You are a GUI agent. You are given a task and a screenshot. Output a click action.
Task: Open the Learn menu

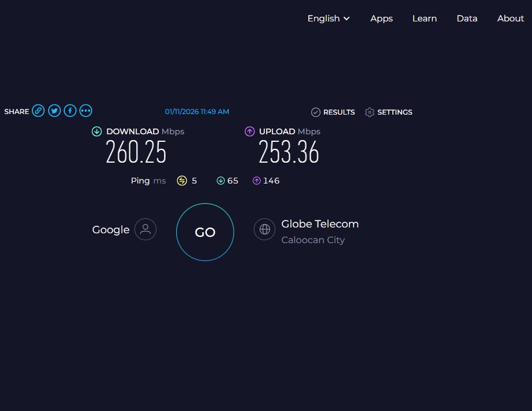[x=424, y=19]
